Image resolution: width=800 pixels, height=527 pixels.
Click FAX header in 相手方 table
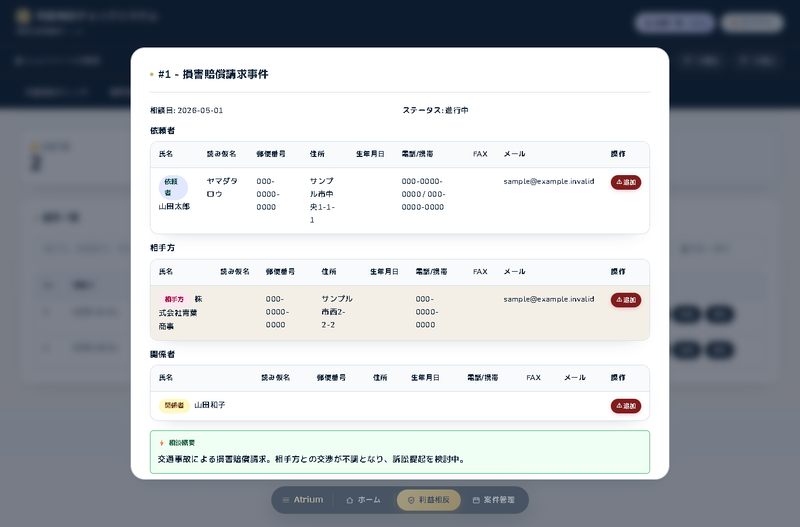pos(480,271)
